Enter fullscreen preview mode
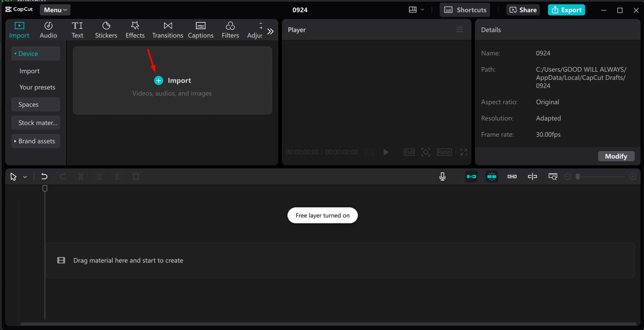Screen dimensions: 644x330 pos(464,152)
